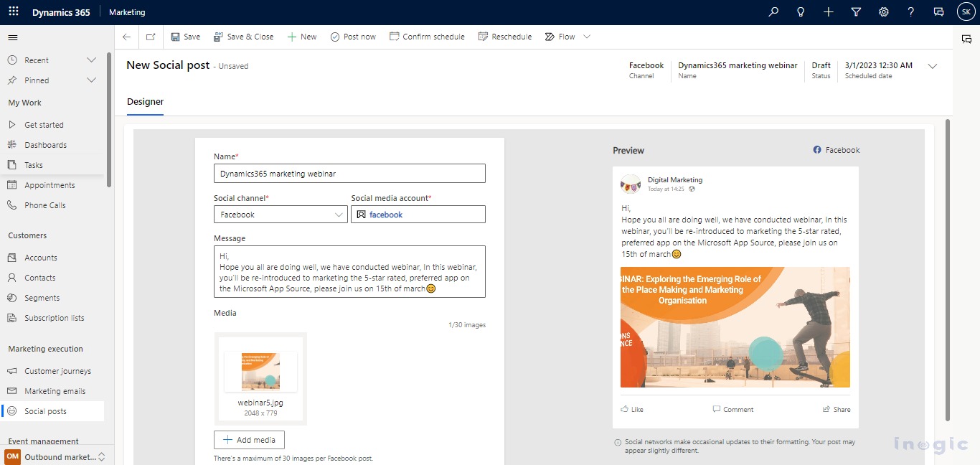Open the side pane chat icon on right edge
The width and height of the screenshot is (980, 465).
click(966, 39)
